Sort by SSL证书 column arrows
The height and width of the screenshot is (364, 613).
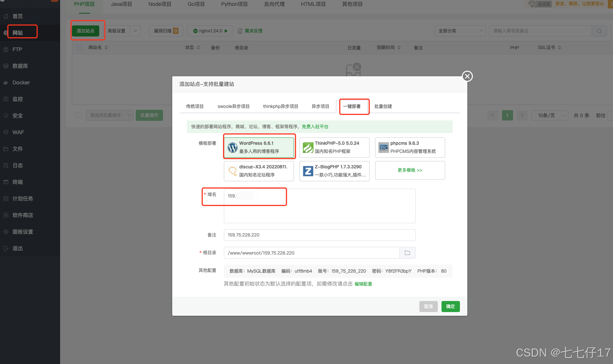point(560,48)
